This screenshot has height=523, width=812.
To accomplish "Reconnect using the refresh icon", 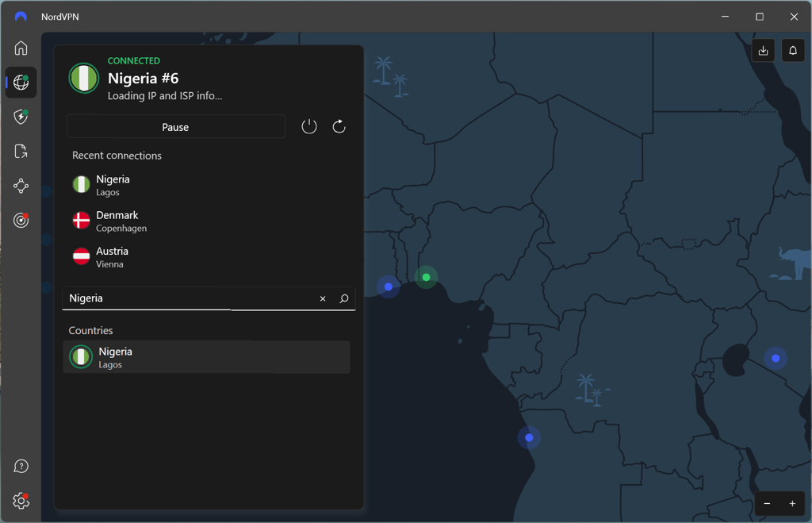I will 339,126.
